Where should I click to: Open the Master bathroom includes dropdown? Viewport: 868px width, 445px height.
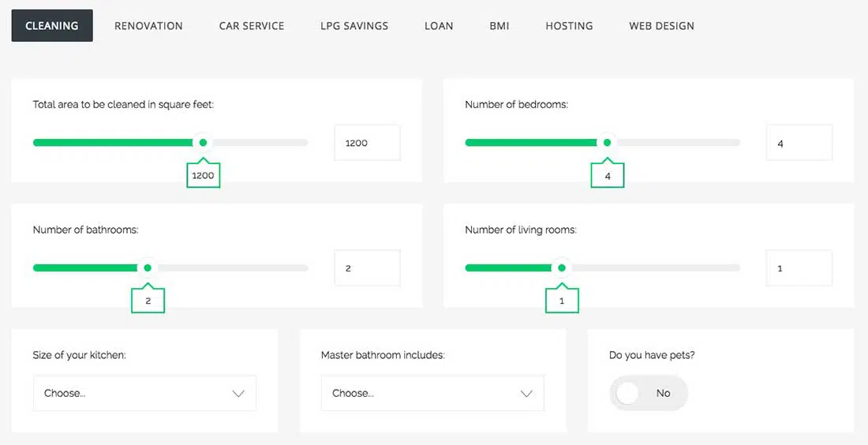click(x=432, y=393)
